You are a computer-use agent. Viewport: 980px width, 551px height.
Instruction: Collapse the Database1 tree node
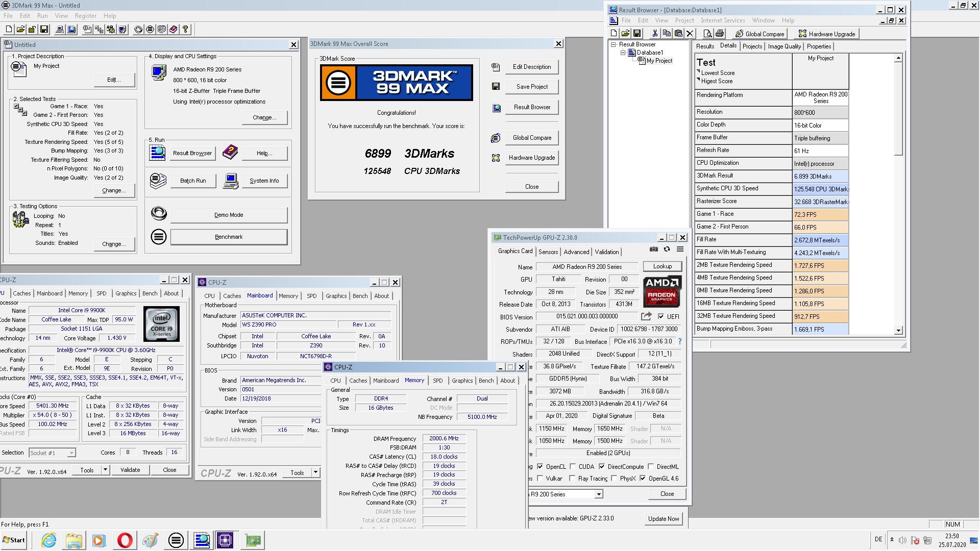pos(623,53)
